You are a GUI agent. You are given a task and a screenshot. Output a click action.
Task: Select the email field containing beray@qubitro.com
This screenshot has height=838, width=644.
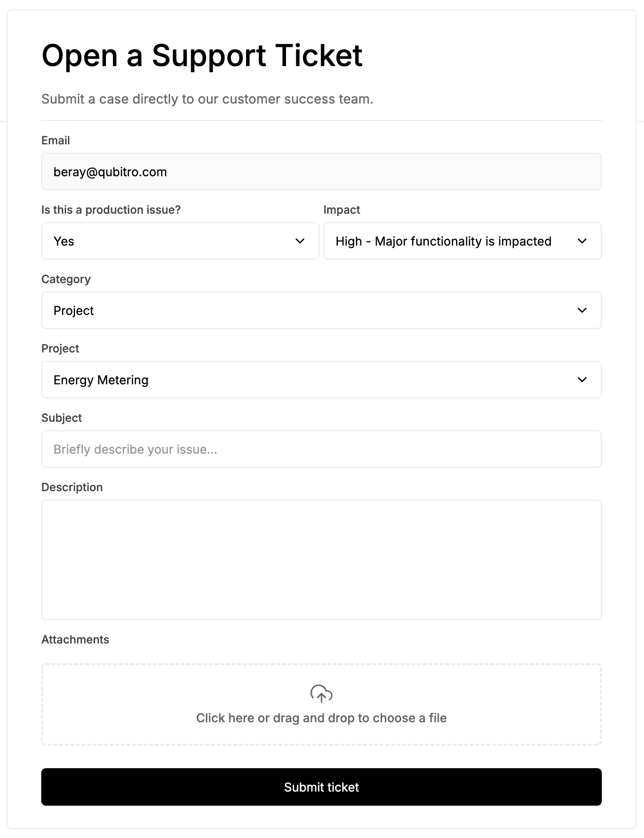322,172
